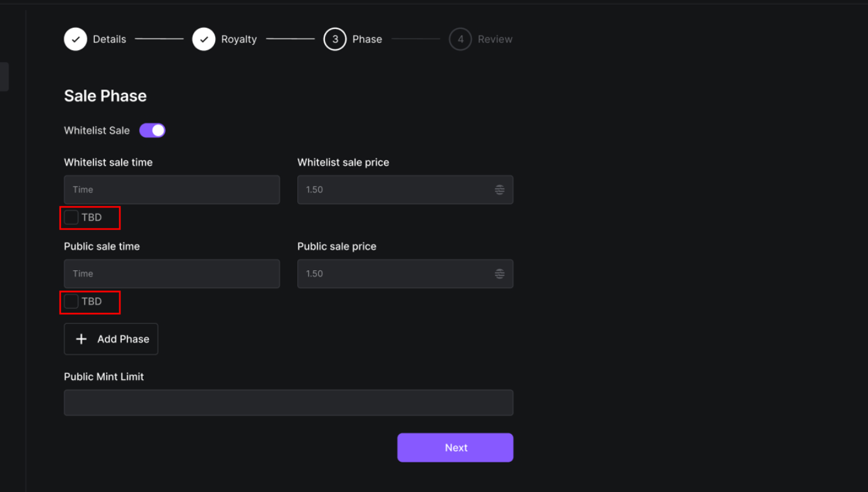Check TBD under Public sale time
The height and width of the screenshot is (492, 868).
[x=71, y=301]
